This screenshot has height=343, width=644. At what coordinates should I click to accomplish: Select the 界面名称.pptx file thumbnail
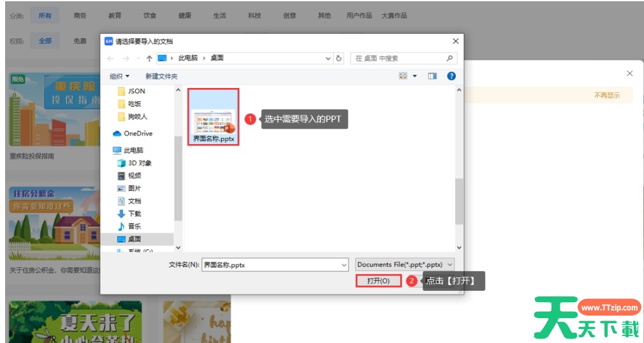click(214, 117)
